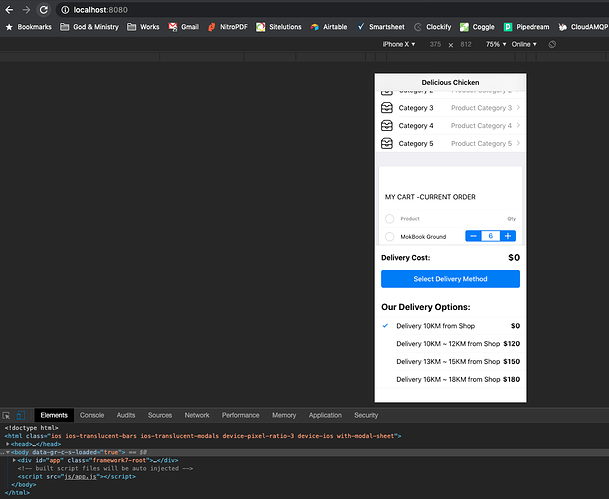This screenshot has height=499, width=609.
Task: Open the CloudAMQP bookmark
Action: tap(583, 27)
